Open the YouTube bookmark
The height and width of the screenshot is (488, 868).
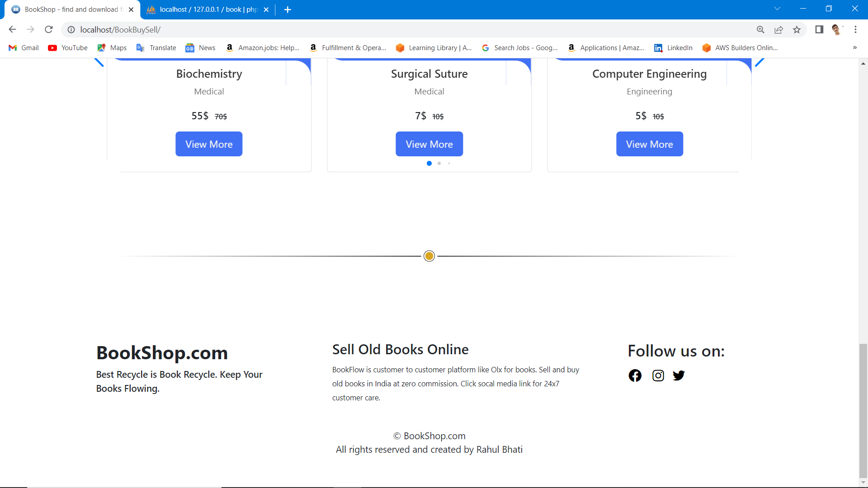[x=68, y=48]
